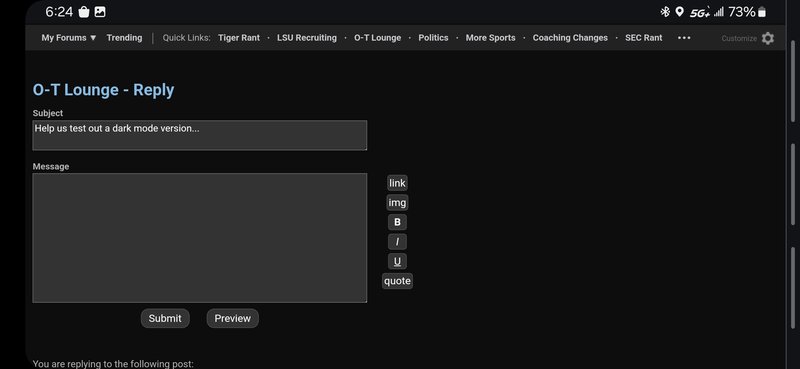Click the 'Message' field label
Viewport: 800px width, 369px height.
pos(51,166)
